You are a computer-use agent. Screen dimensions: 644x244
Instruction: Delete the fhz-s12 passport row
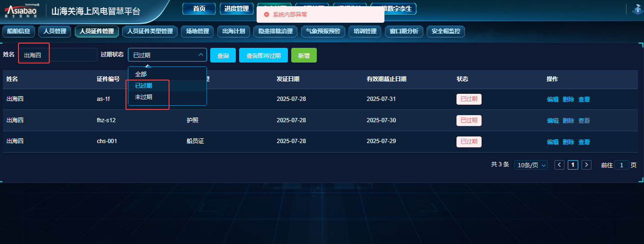568,121
